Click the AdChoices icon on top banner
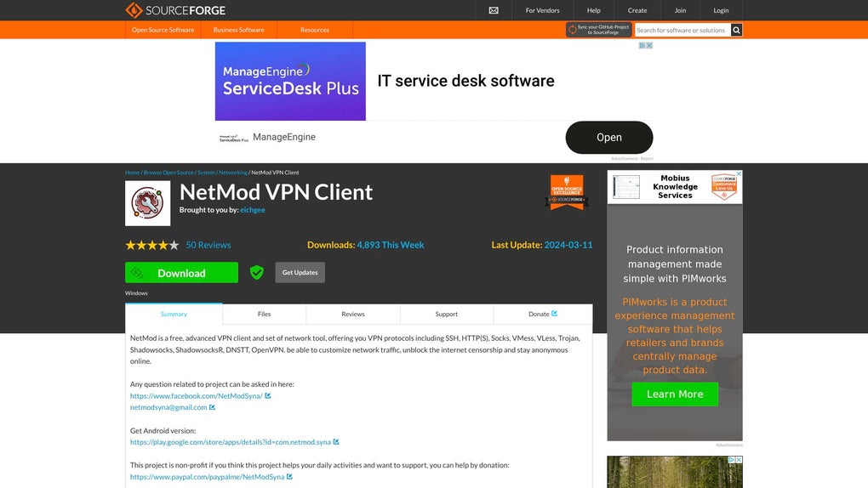The width and height of the screenshot is (868, 488). (642, 45)
